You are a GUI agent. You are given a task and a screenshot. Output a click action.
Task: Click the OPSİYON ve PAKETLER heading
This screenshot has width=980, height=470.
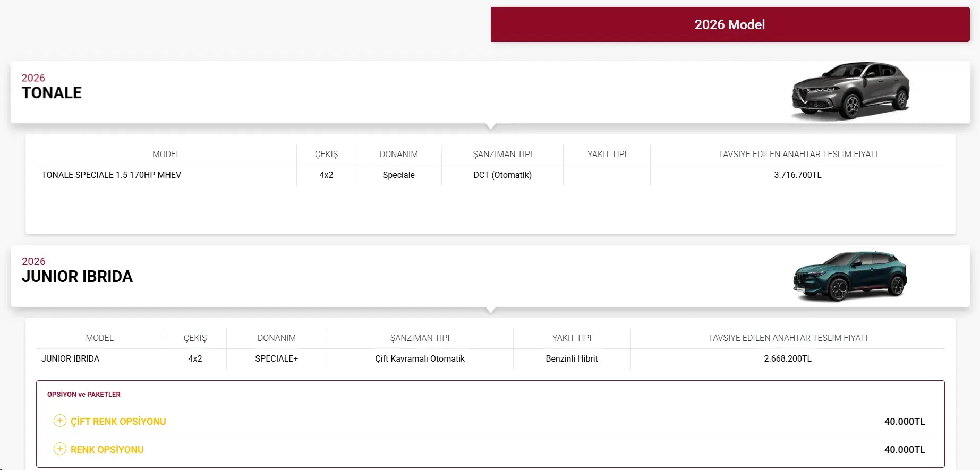[84, 395]
